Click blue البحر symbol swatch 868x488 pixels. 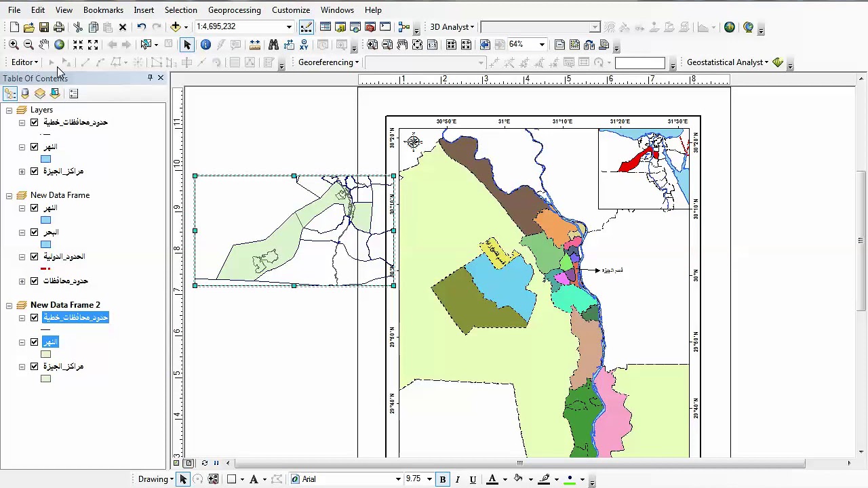pos(45,245)
